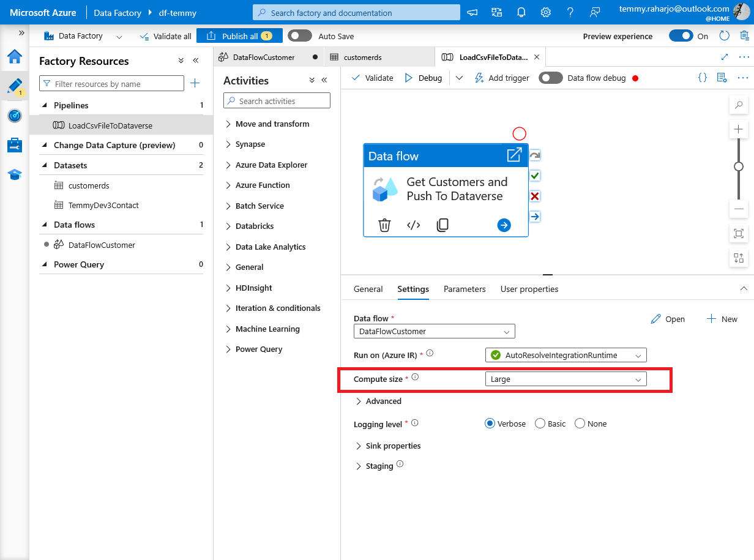Screen dimensions: 754x560
Task: Zoom in with canvas plus button
Action: pyautogui.click(x=739, y=129)
